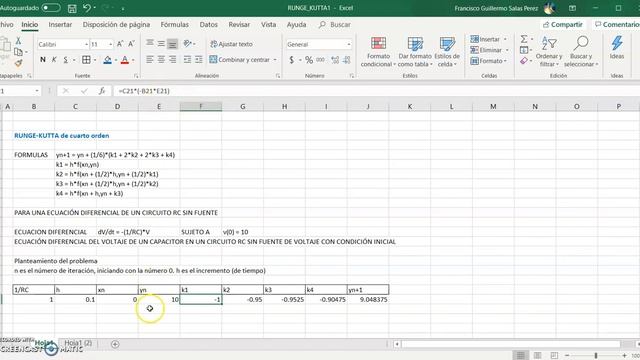Open the Insertar ribbon tab
This screenshot has height=360, width=640.
point(60,24)
